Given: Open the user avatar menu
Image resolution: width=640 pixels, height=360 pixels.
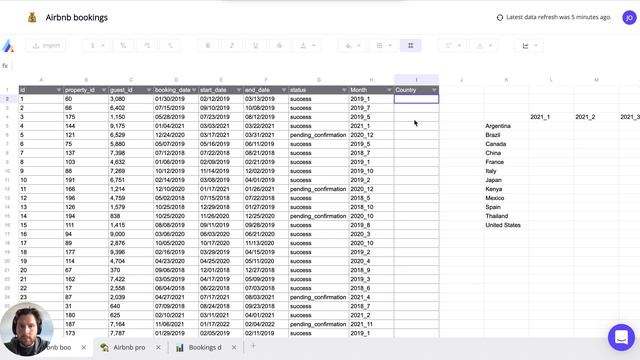Looking at the screenshot, I should point(629,18).
